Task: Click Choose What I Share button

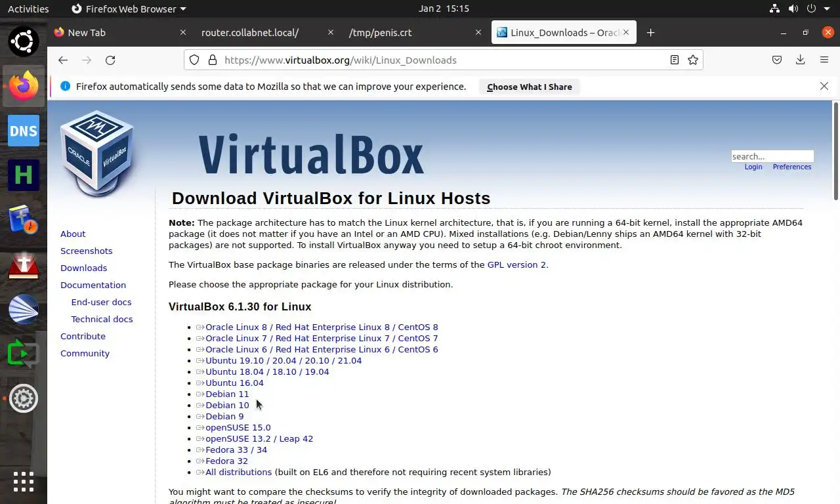Action: tap(530, 87)
